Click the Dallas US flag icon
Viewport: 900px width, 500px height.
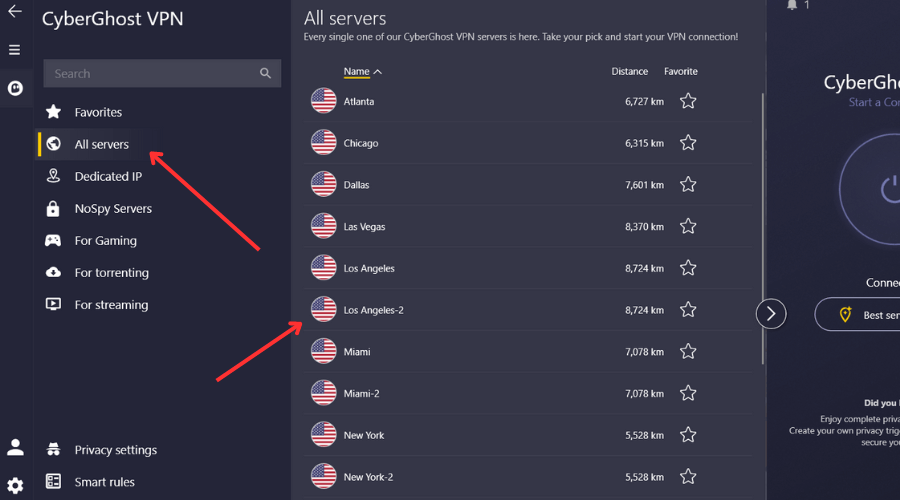324,184
